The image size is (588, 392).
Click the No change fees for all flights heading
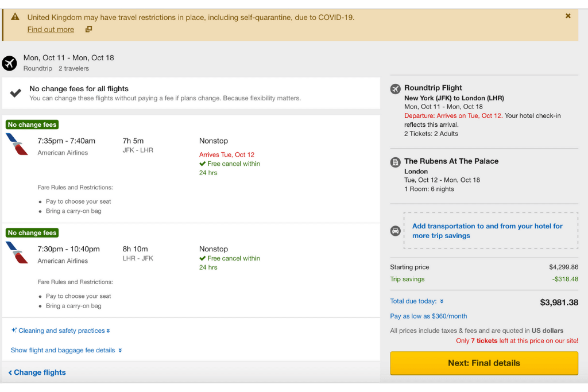tap(79, 89)
